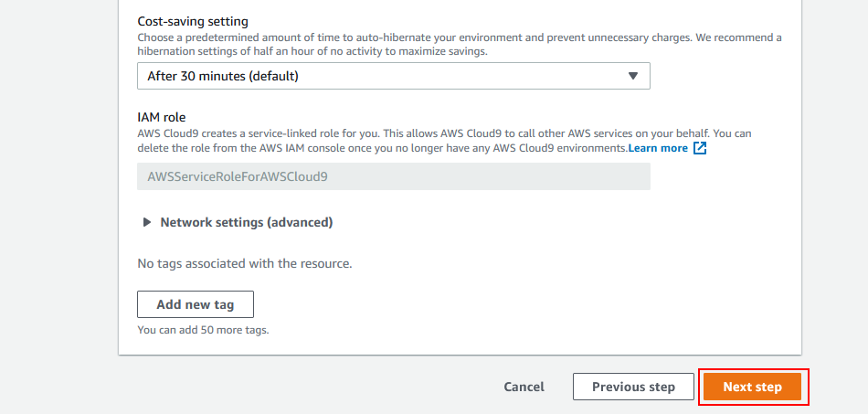Viewport: 868px width, 414px height.
Task: Expand the Network settings disclosure triangle
Action: (x=147, y=222)
